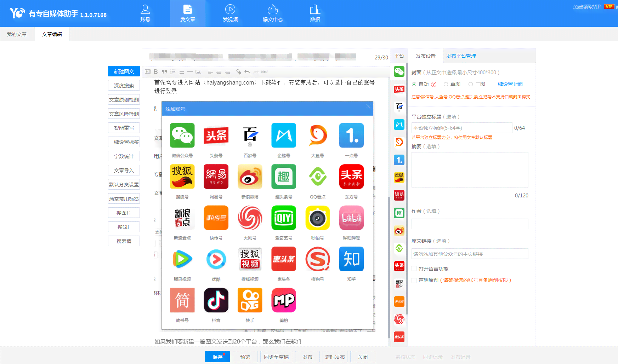Select the 哔哩哔哩 icon
The image size is (618, 364).
click(x=351, y=218)
